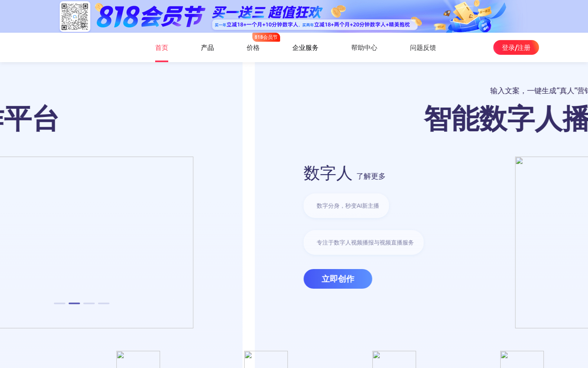
Task: Open the 了解更多 link beside 数字人
Action: click(371, 177)
